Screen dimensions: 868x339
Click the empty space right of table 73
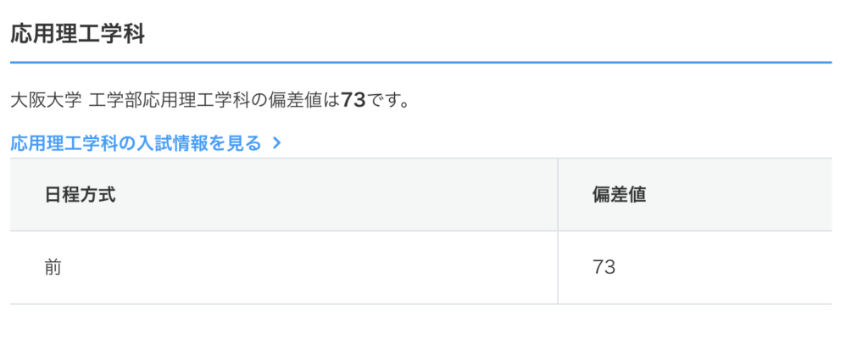pyautogui.click(x=721, y=268)
